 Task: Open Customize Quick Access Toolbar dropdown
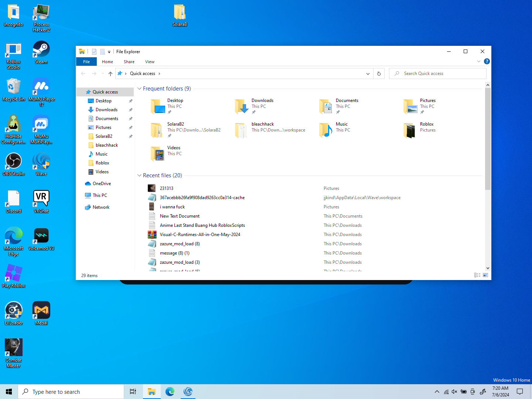(109, 52)
